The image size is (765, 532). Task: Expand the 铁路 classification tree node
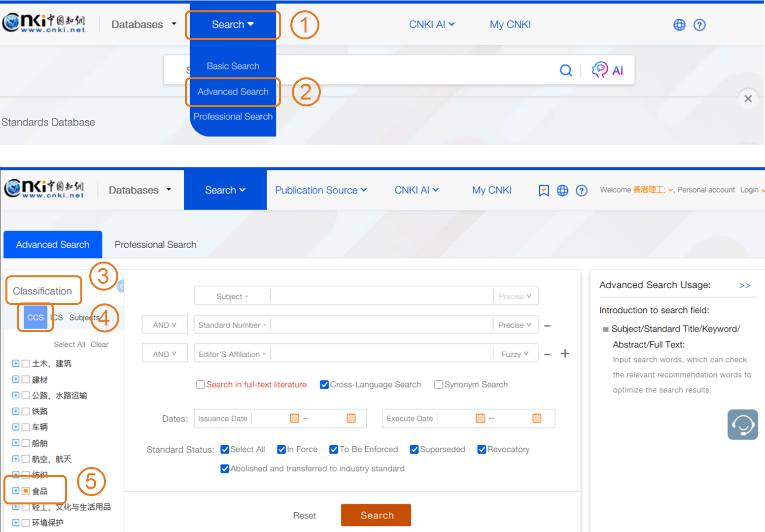pos(16,411)
